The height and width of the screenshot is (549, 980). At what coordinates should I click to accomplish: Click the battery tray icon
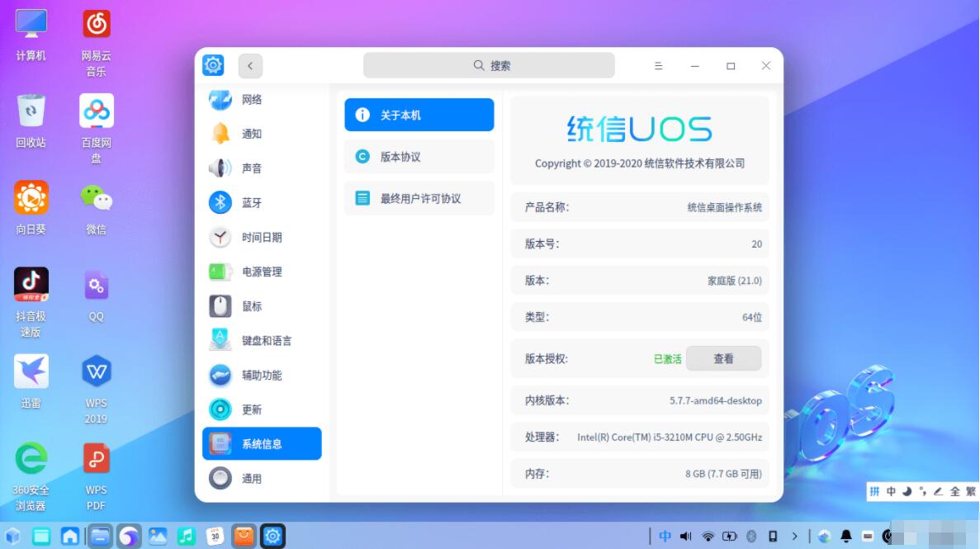729,536
